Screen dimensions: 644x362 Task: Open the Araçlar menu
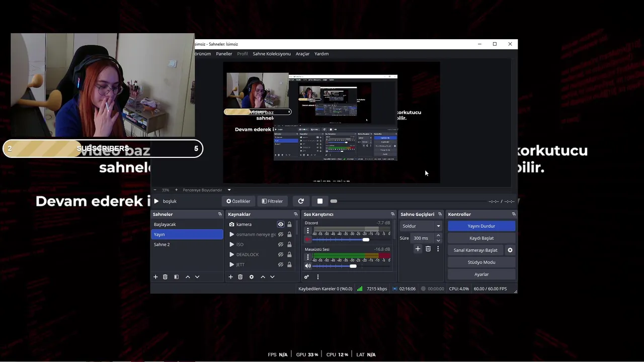(302, 54)
